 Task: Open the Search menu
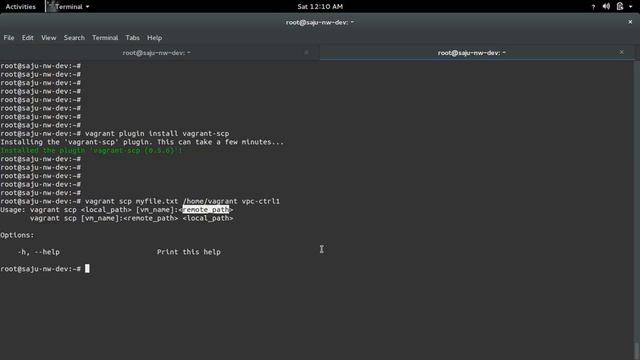74,38
